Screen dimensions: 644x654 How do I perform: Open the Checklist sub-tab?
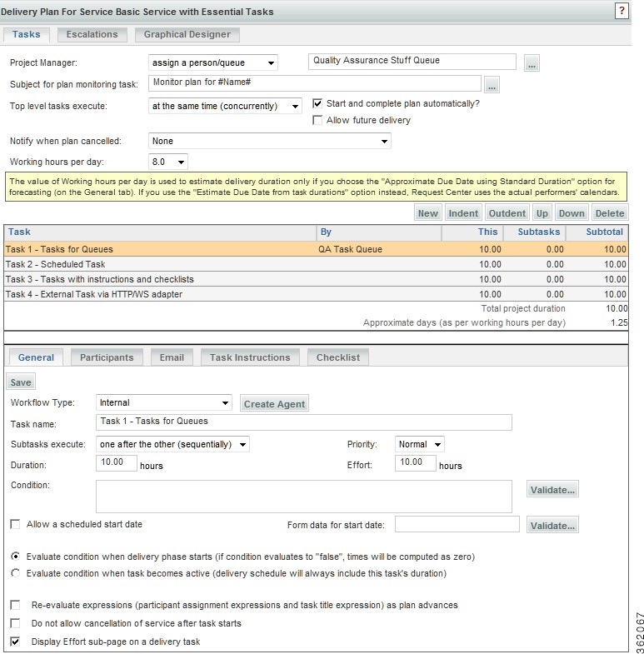click(338, 357)
